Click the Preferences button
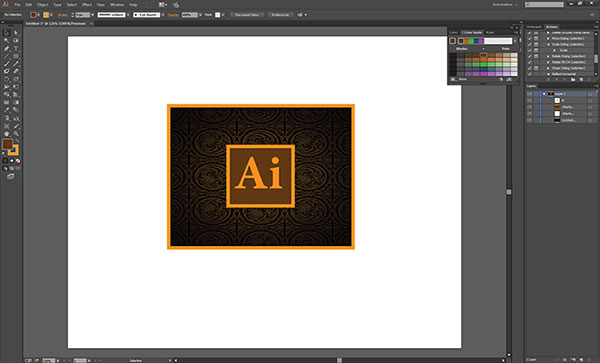Image resolution: width=600 pixels, height=363 pixels. pos(280,15)
